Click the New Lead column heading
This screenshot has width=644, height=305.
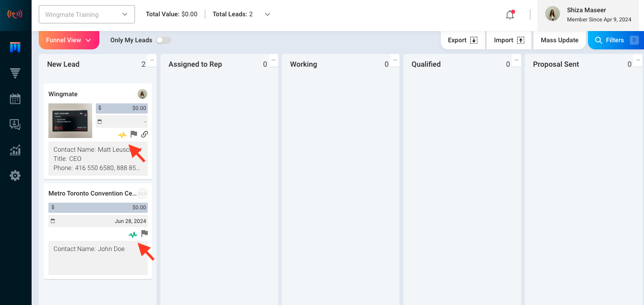pos(63,64)
